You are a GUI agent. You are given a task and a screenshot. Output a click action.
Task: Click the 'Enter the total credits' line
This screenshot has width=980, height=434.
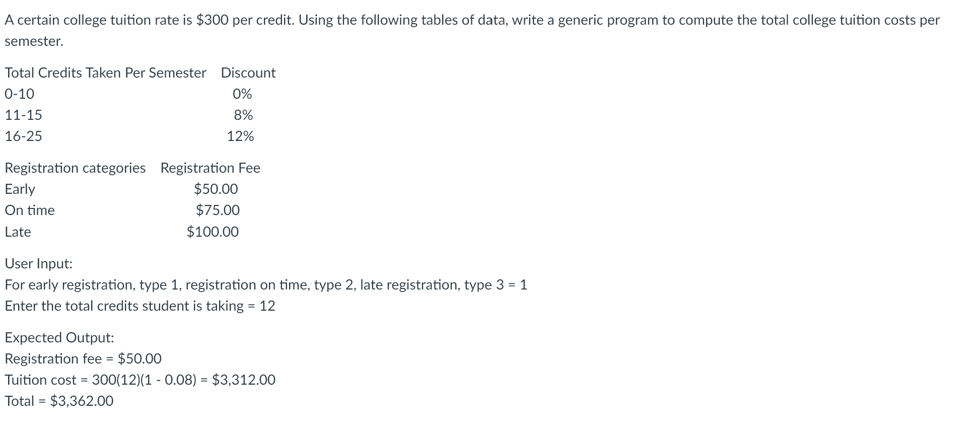pos(140,306)
